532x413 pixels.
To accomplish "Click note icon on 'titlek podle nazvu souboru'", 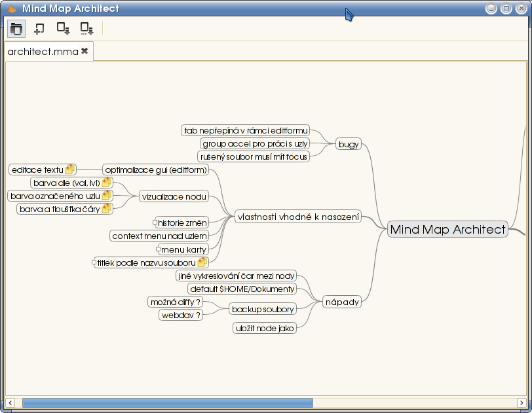I will (202, 262).
